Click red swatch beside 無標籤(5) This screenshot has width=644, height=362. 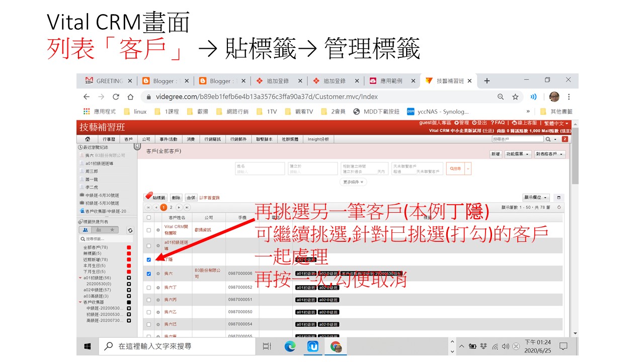[129, 253]
